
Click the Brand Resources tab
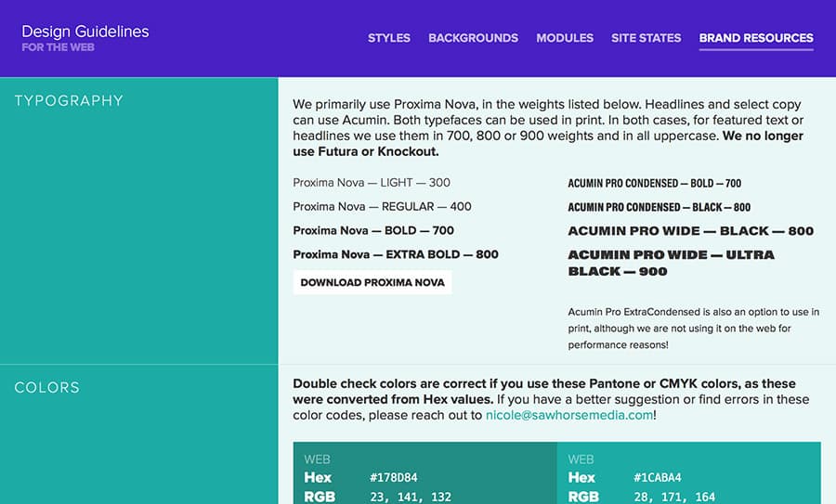pos(756,38)
